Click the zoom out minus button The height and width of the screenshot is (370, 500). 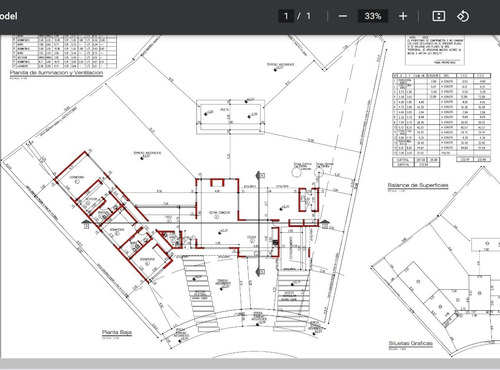click(343, 16)
